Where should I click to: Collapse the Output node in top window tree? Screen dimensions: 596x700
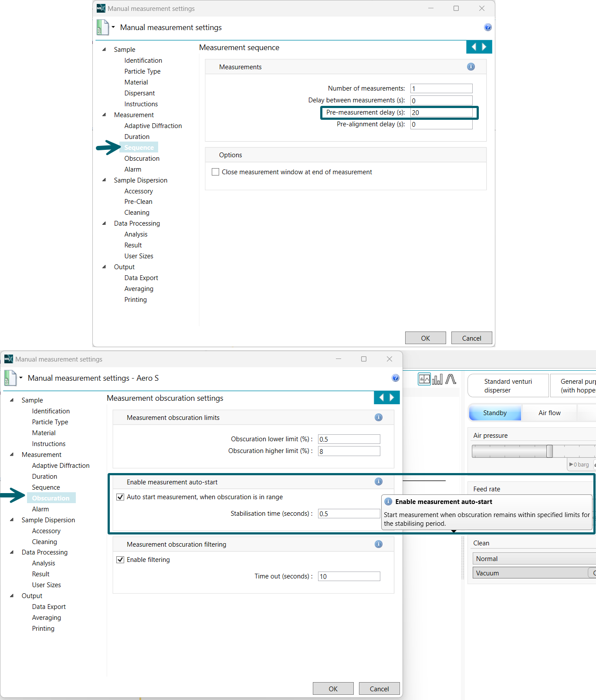(x=104, y=267)
